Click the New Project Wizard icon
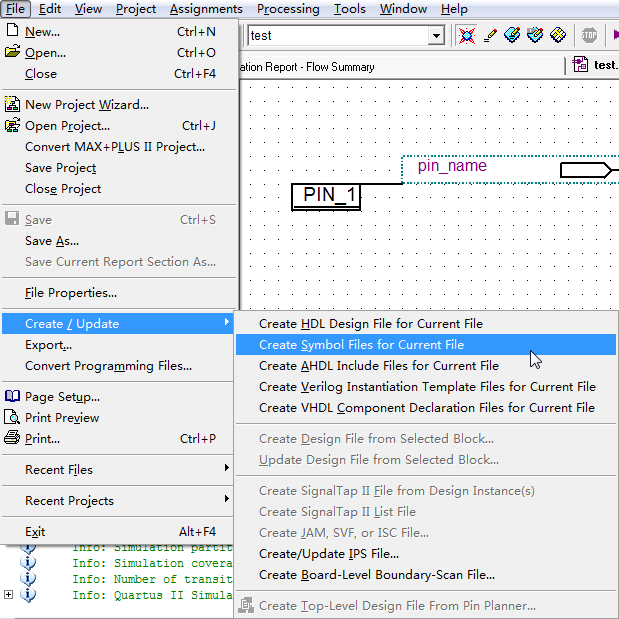Viewport: 619px width, 619px height. coord(12,105)
